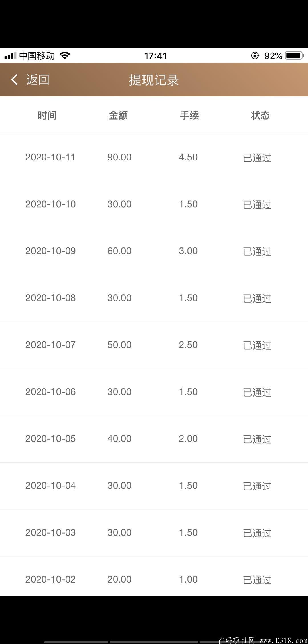This screenshot has height=644, width=308.
Task: Open the 2020-10-09 record of 60.00
Action: 154,251
